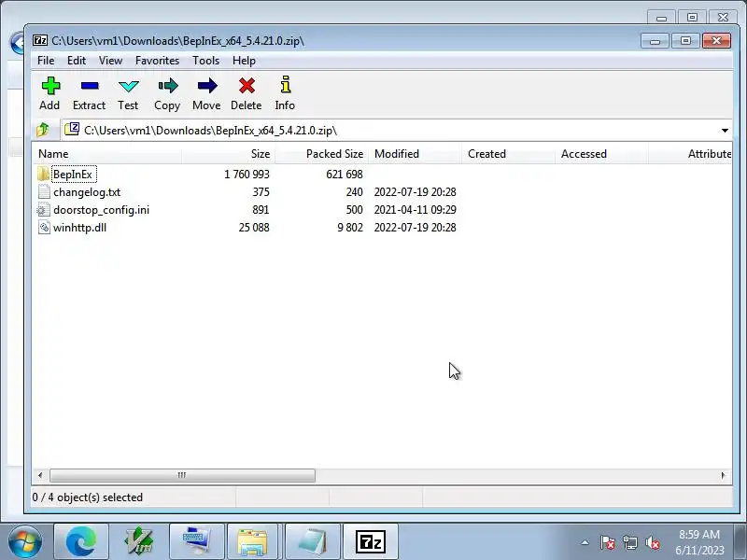
Task: Show hidden system tray icons
Action: click(x=585, y=542)
